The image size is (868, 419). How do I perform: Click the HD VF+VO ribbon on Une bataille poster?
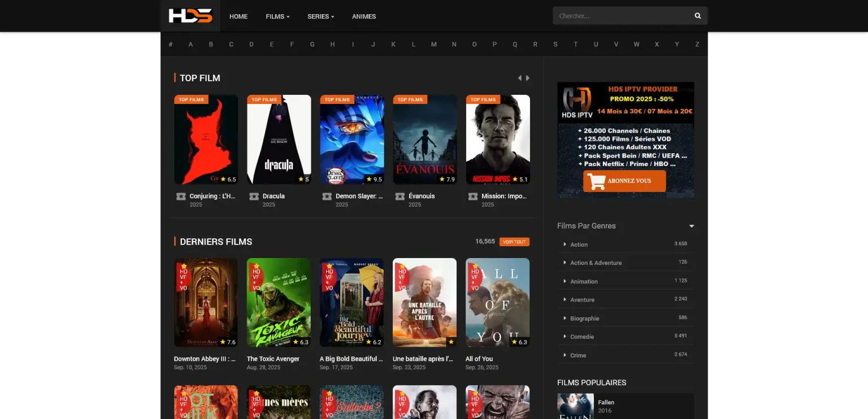tap(402, 277)
